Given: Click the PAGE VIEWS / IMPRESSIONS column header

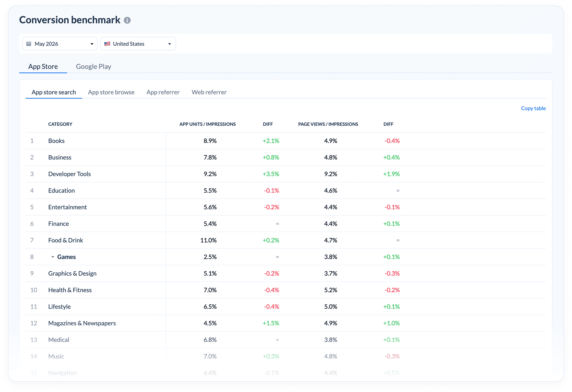Looking at the screenshot, I should [x=328, y=124].
